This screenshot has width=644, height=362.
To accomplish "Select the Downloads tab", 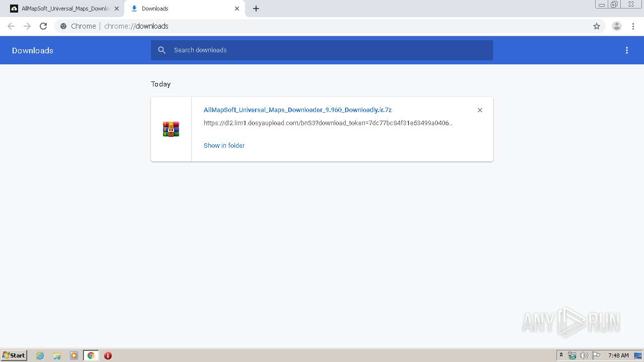I will pyautogui.click(x=185, y=9).
